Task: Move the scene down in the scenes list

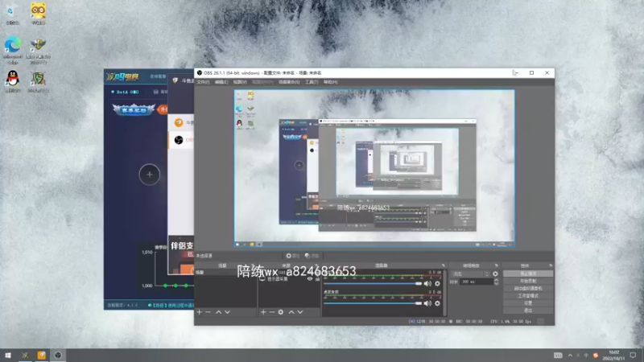Action: pos(227,312)
